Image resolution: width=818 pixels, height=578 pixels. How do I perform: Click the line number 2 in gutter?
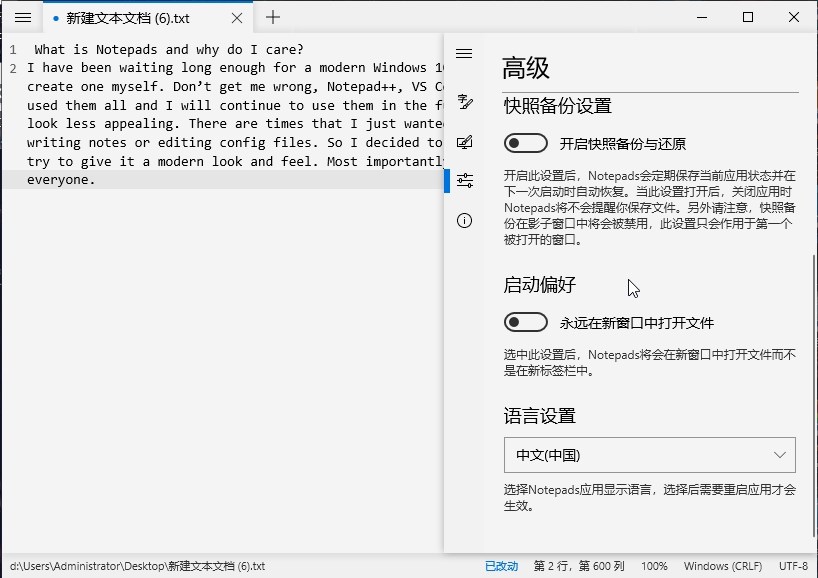13,68
